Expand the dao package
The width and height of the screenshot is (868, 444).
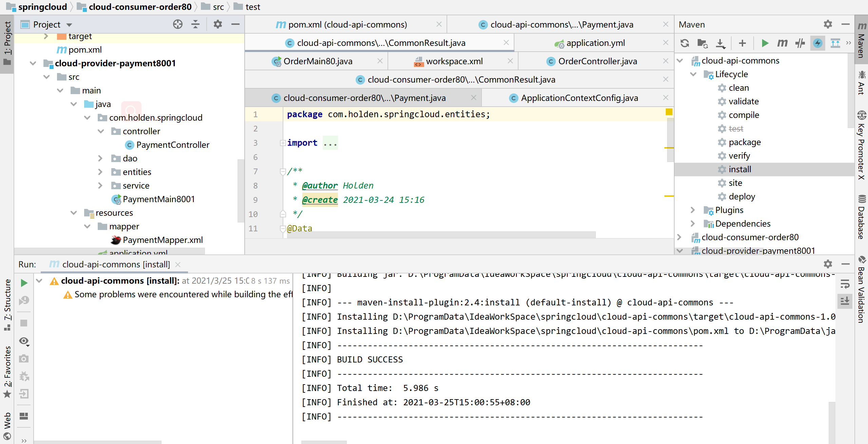click(x=100, y=158)
